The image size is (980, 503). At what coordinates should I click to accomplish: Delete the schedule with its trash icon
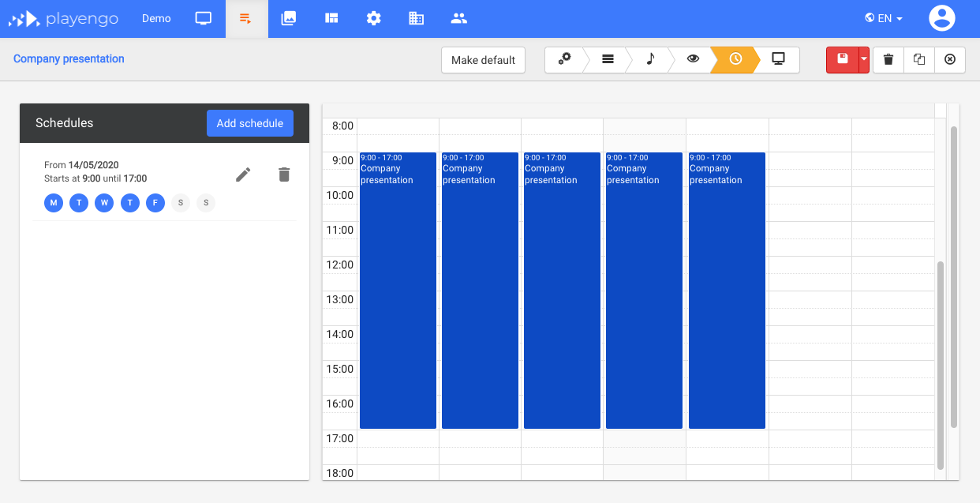click(284, 175)
